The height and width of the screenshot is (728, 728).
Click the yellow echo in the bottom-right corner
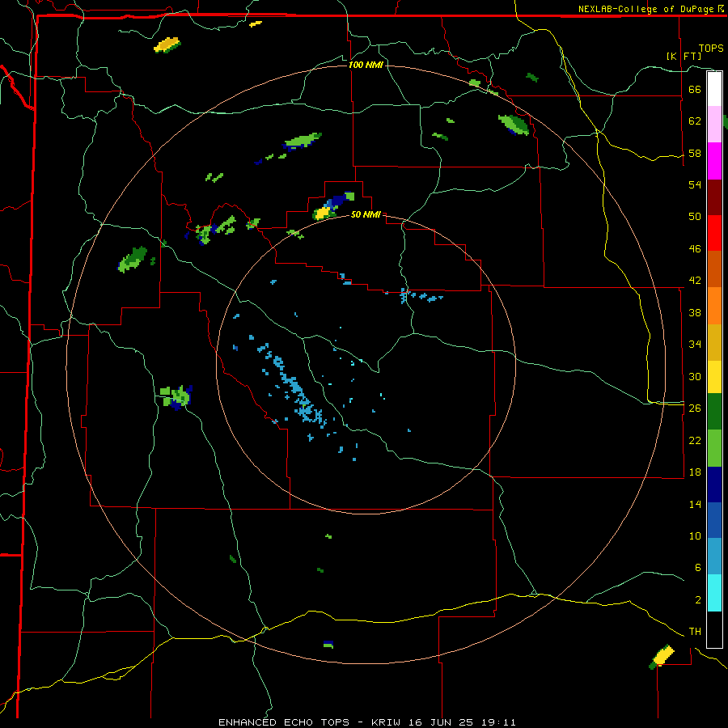coord(663,656)
